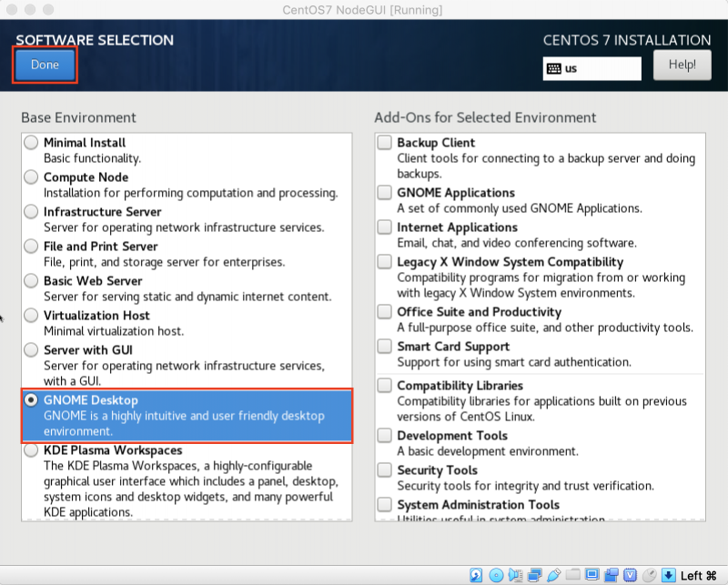
Task: Choose Infrastructure Server environment
Action: coord(31,211)
